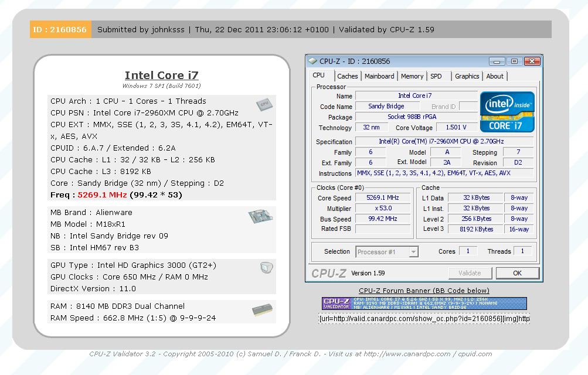Click the RAM stick icon beside RAM size

262,310
